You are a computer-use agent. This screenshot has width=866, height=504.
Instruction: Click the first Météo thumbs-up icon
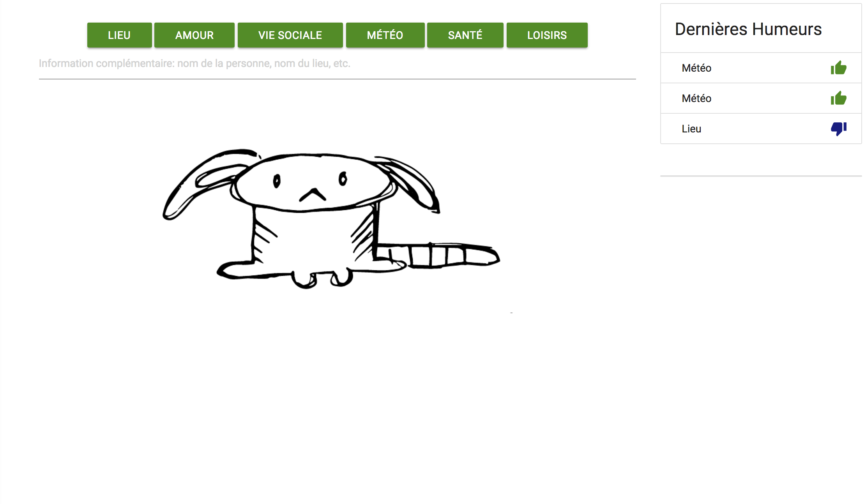[838, 68]
